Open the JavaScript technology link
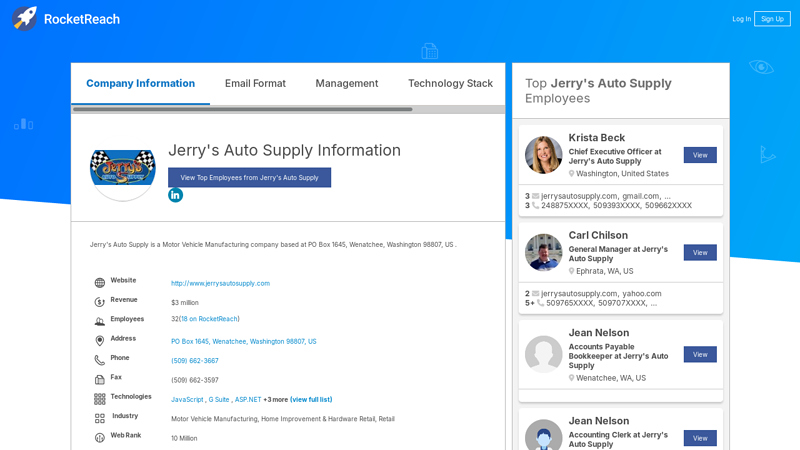Viewport: 800px width, 450px height. [187, 399]
